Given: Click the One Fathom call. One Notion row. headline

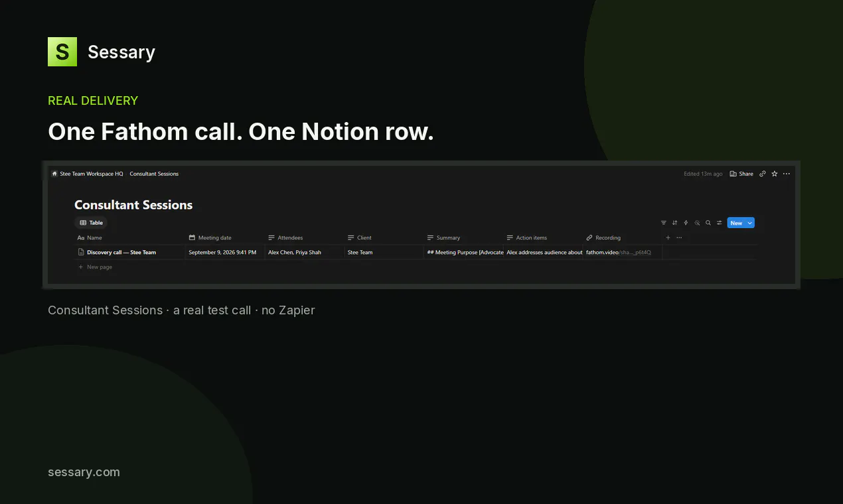Looking at the screenshot, I should point(241,132).
